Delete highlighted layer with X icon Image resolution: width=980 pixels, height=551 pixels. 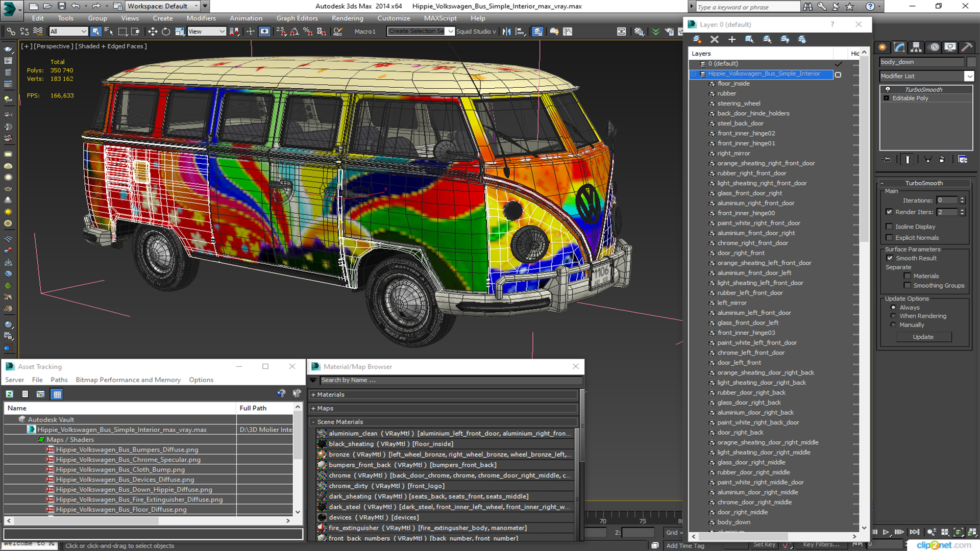pos(714,39)
